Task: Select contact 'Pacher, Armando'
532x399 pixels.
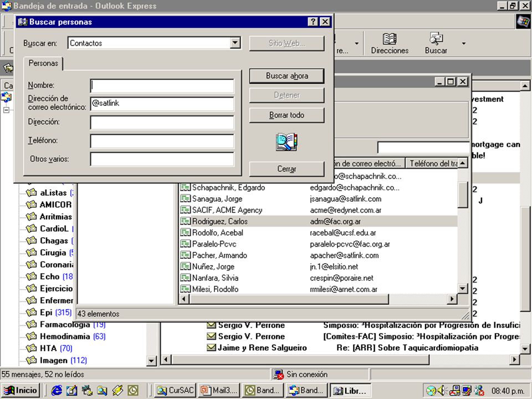Action: (219, 255)
